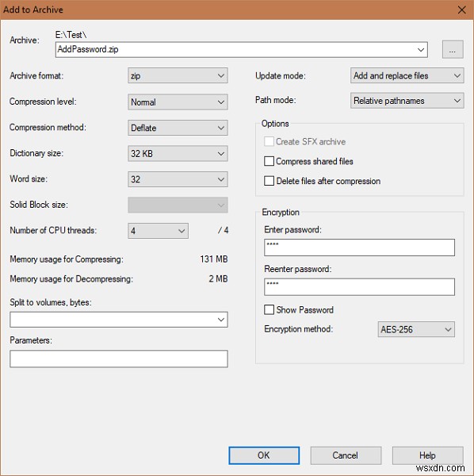Close the Add to Archive dialog

pyautogui.click(x=462, y=10)
